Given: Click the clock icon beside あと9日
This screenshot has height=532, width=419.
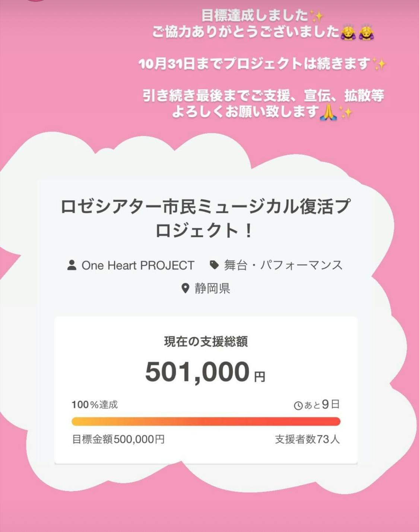Looking at the screenshot, I should (x=298, y=405).
